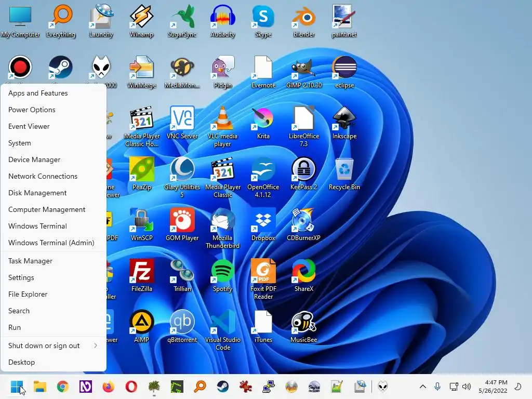
Task: Select the paint.net desktop icon
Action: click(x=344, y=21)
